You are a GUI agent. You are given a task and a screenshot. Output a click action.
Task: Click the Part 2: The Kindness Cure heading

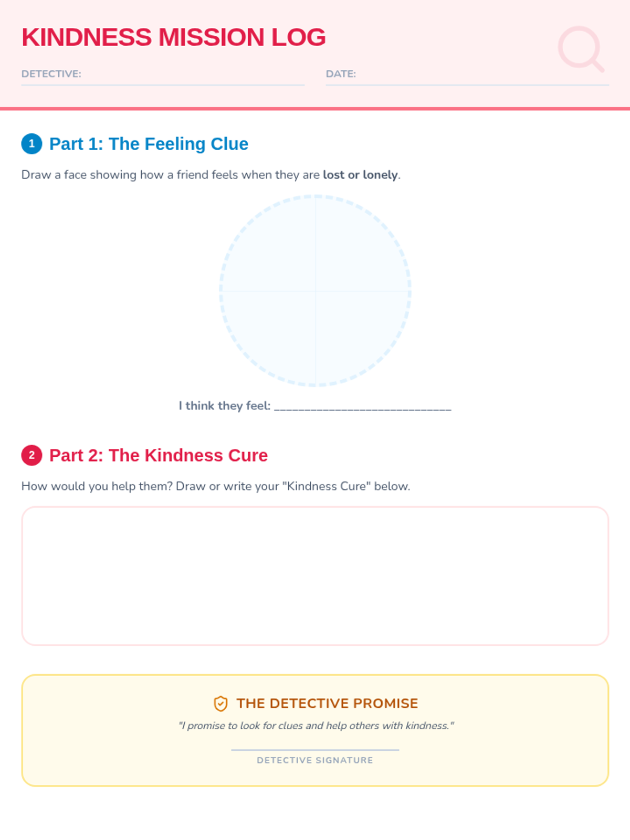(159, 455)
